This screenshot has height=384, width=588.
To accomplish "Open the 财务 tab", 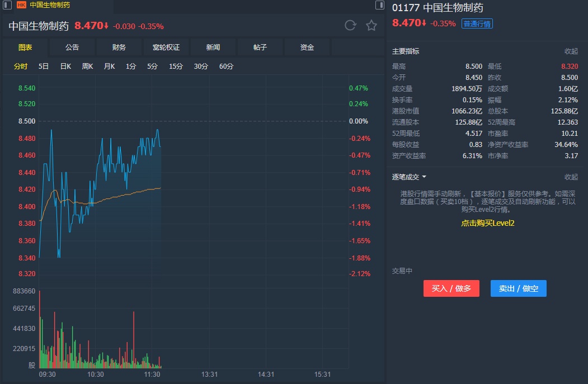I will click(119, 48).
